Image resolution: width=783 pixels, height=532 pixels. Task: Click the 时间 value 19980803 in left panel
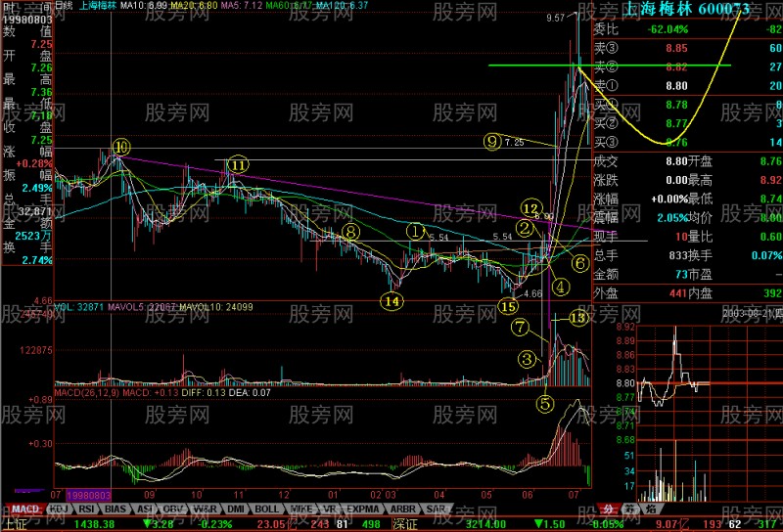[x=27, y=20]
